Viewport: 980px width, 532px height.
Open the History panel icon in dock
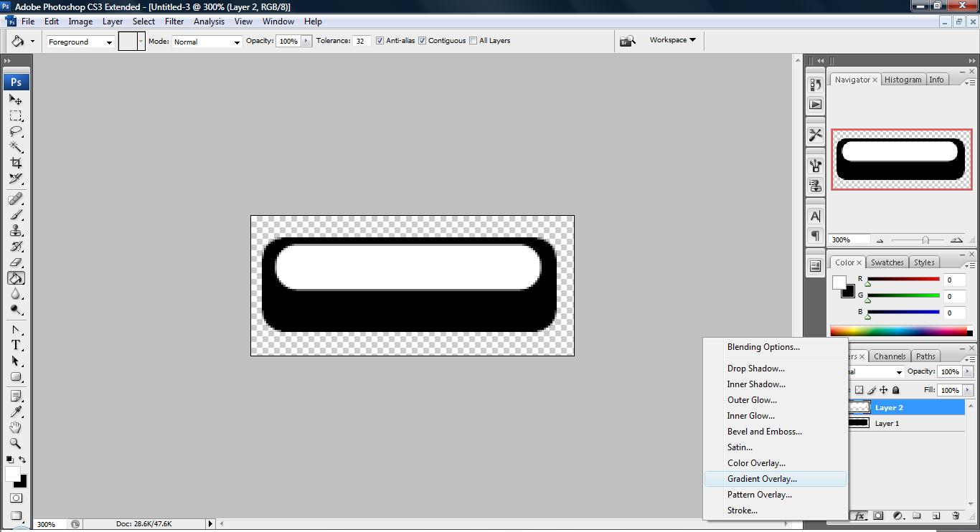pyautogui.click(x=816, y=85)
